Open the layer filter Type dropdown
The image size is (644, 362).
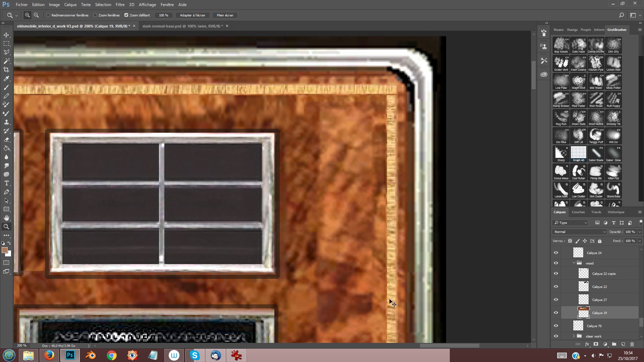click(x=570, y=223)
